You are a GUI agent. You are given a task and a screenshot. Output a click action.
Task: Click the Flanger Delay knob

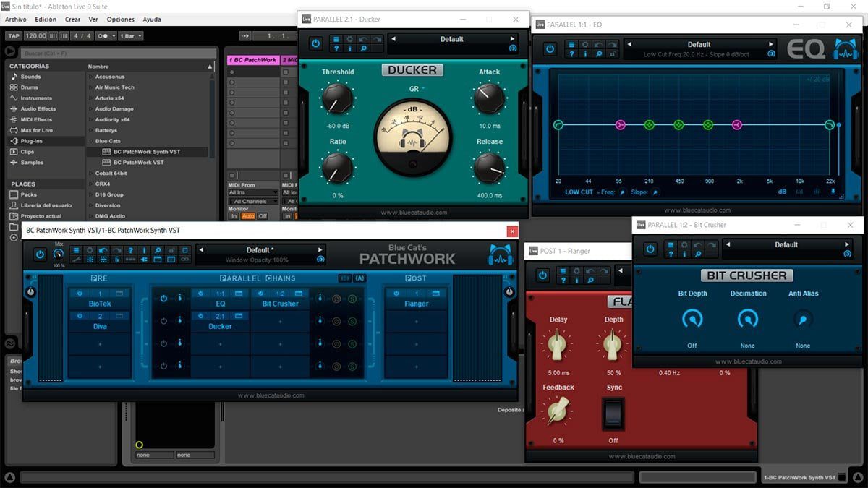(558, 344)
